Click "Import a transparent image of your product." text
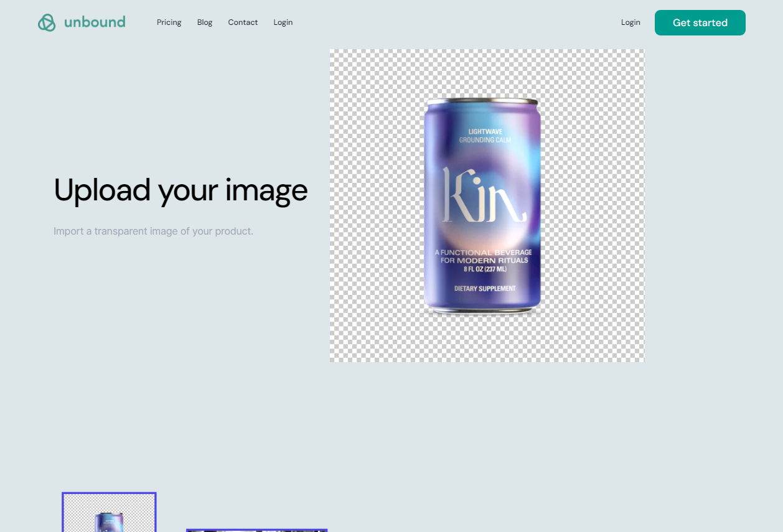This screenshot has width=783, height=532. point(153,231)
